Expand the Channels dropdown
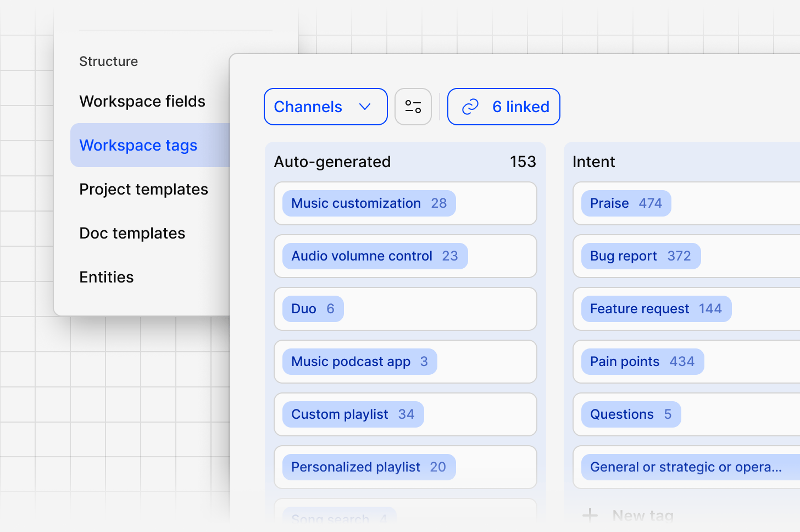This screenshot has width=800, height=532. pos(326,107)
